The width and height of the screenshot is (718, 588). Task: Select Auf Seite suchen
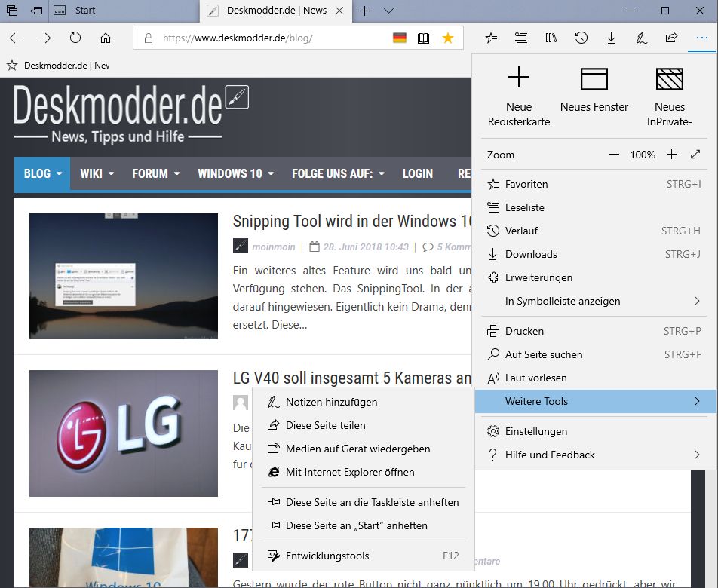[x=594, y=354]
